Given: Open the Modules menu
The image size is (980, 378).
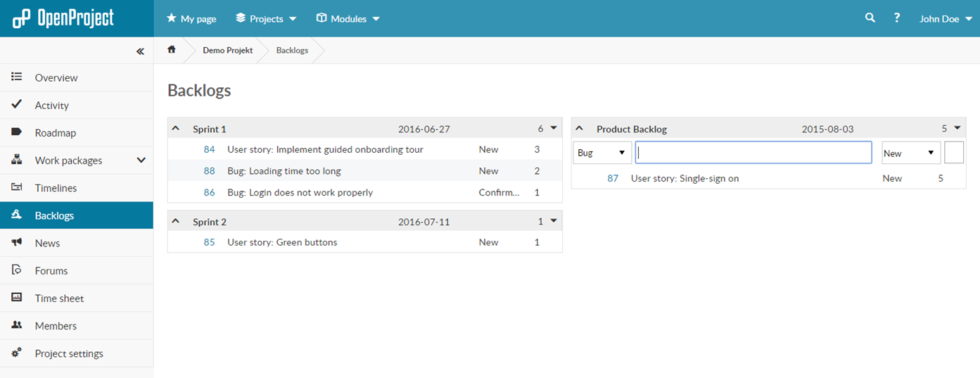Looking at the screenshot, I should pos(348,19).
